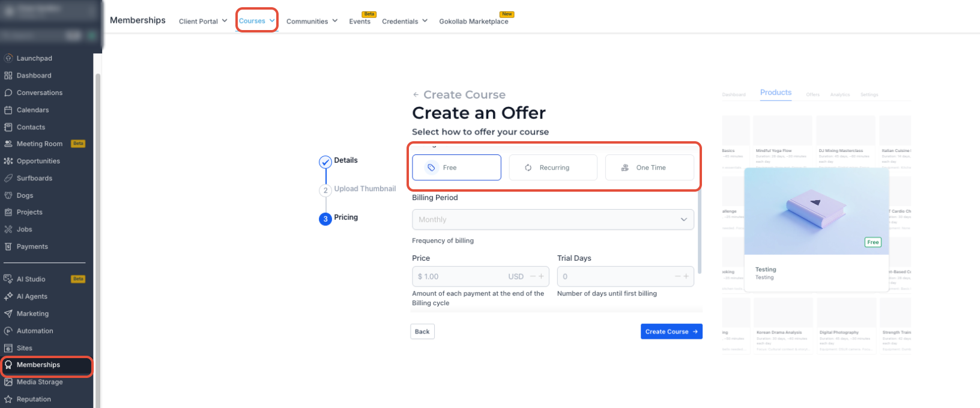Viewport: 980px width, 408px height.
Task: Click the tag icon in Free option
Action: tap(431, 168)
